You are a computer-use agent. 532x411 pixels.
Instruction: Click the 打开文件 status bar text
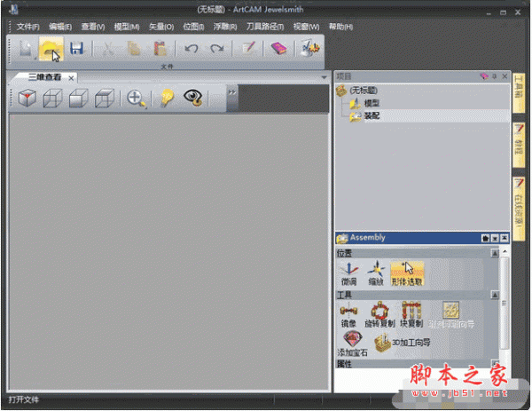point(24,399)
